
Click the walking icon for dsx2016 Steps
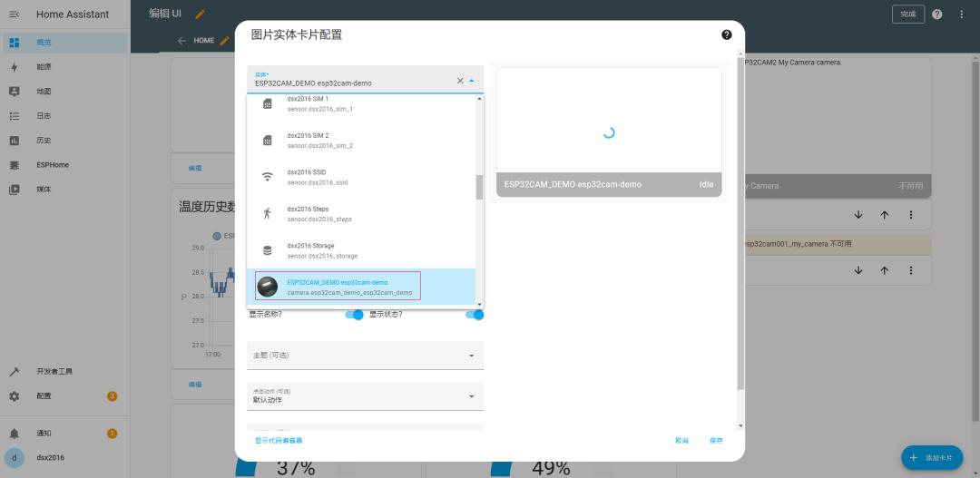(268, 214)
